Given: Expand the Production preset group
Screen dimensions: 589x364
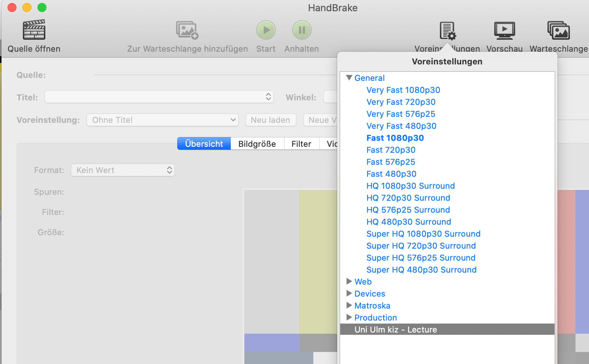Looking at the screenshot, I should (349, 317).
